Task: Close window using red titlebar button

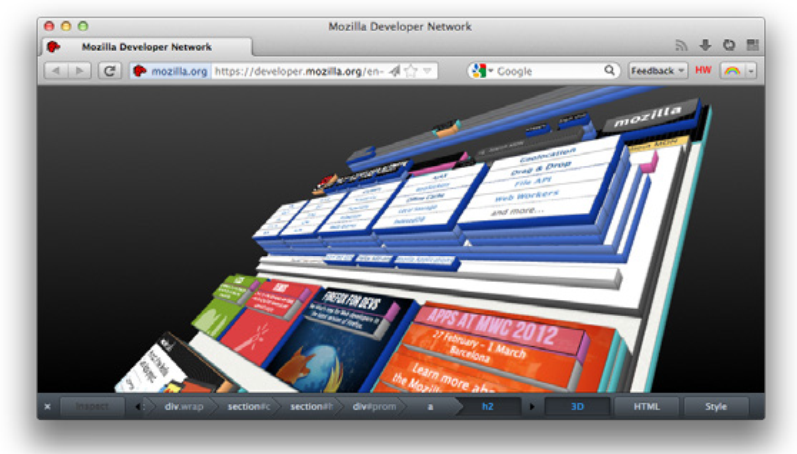Action: (49, 26)
